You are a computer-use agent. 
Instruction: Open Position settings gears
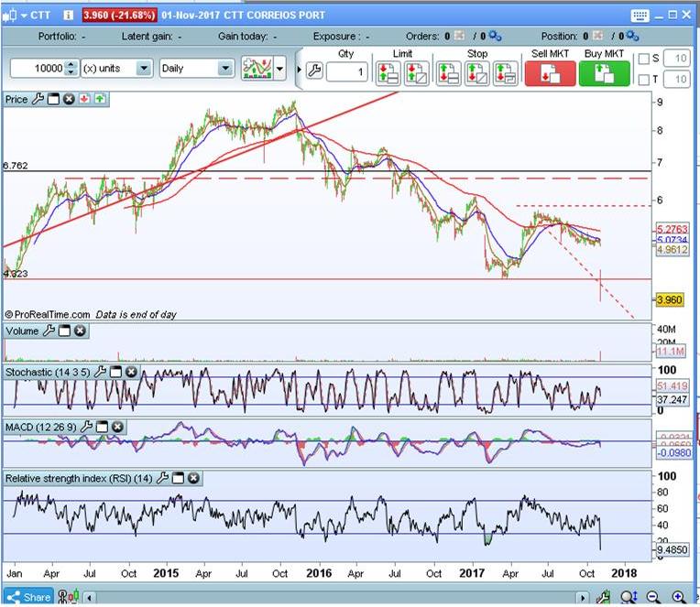pyautogui.click(x=632, y=36)
